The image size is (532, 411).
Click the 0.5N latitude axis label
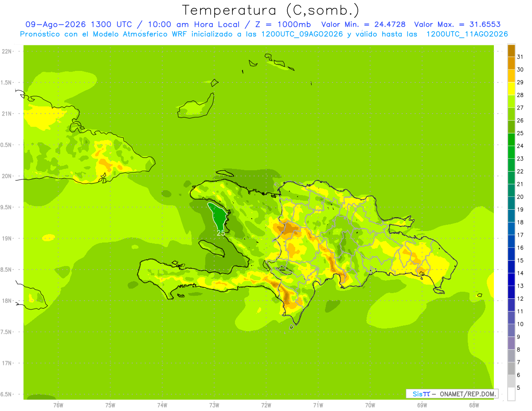point(7,145)
